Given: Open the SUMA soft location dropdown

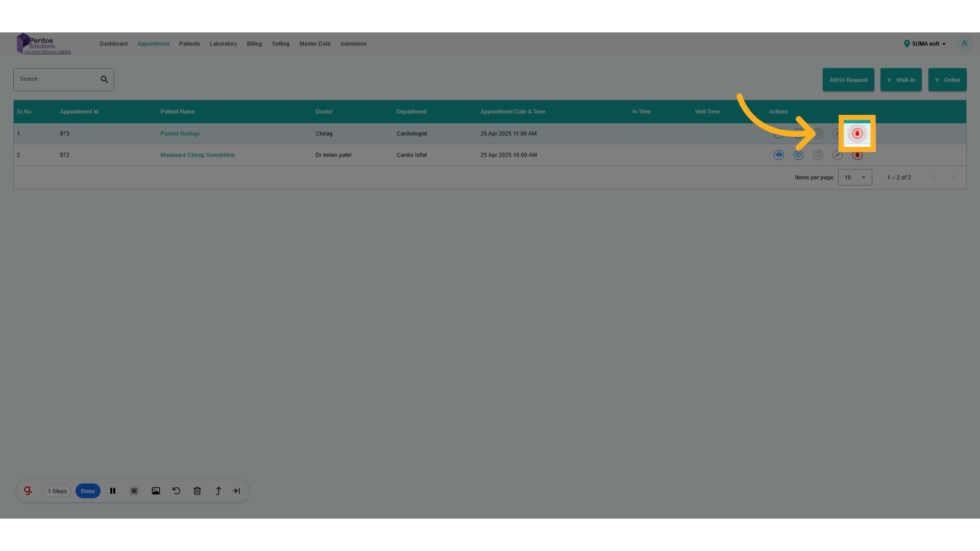Looking at the screenshot, I should pos(924,44).
